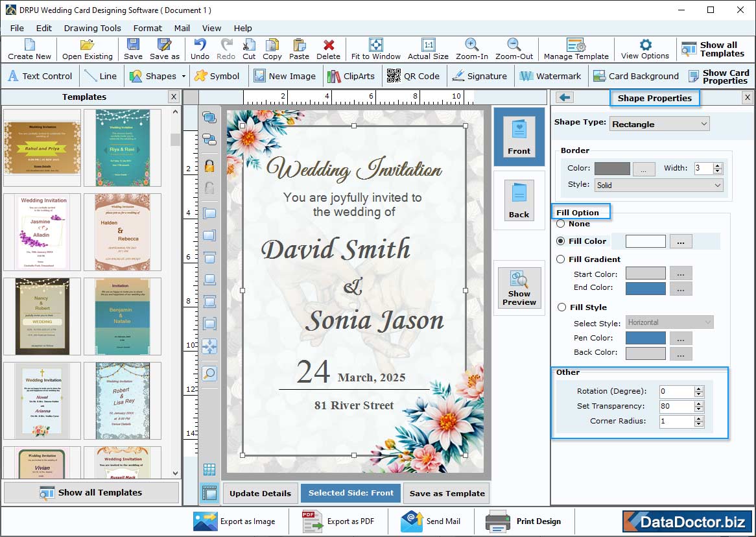Click Export as PDF
This screenshot has height=537, width=756.
coord(338,521)
